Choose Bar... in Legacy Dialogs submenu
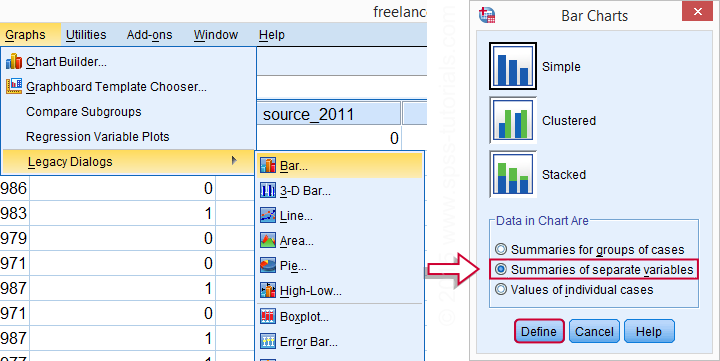This screenshot has width=720, height=361. click(339, 166)
